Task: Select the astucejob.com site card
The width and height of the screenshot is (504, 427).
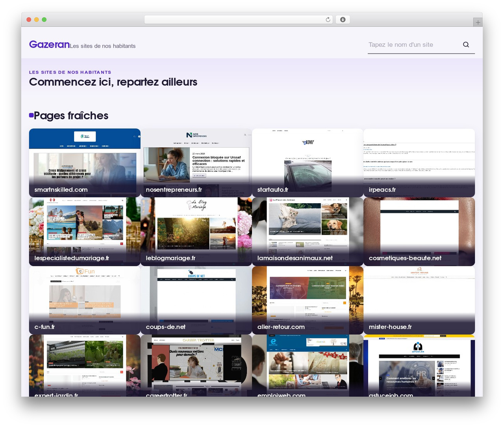Action: point(419,366)
